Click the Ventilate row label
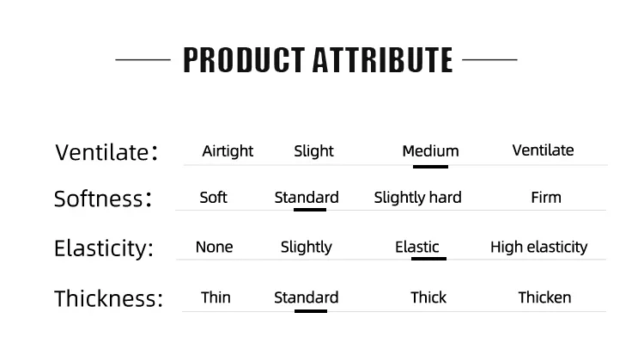 click(106, 152)
